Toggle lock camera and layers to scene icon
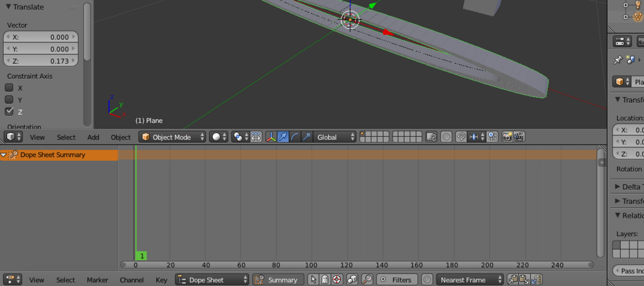The width and height of the screenshot is (644, 286). (x=431, y=137)
